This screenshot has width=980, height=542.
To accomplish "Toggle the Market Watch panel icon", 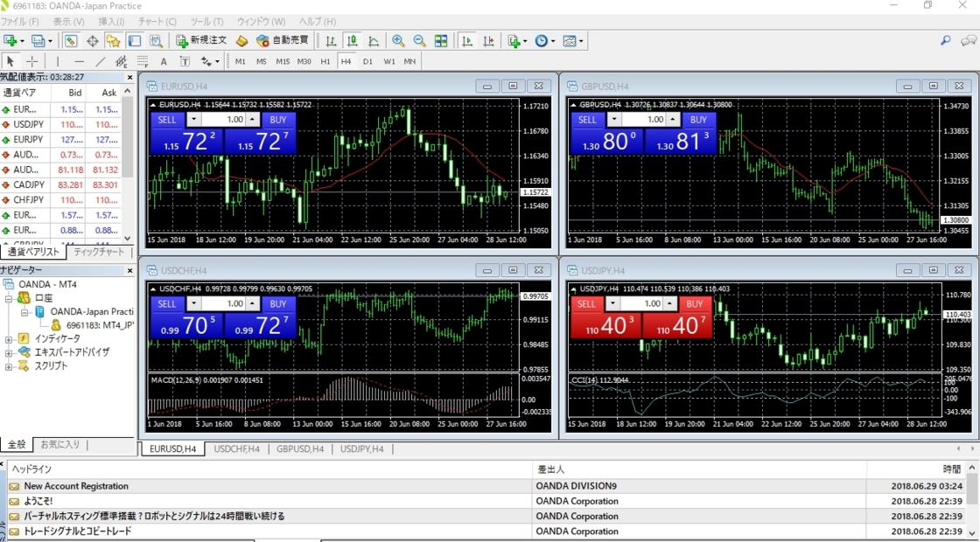I will [x=71, y=40].
